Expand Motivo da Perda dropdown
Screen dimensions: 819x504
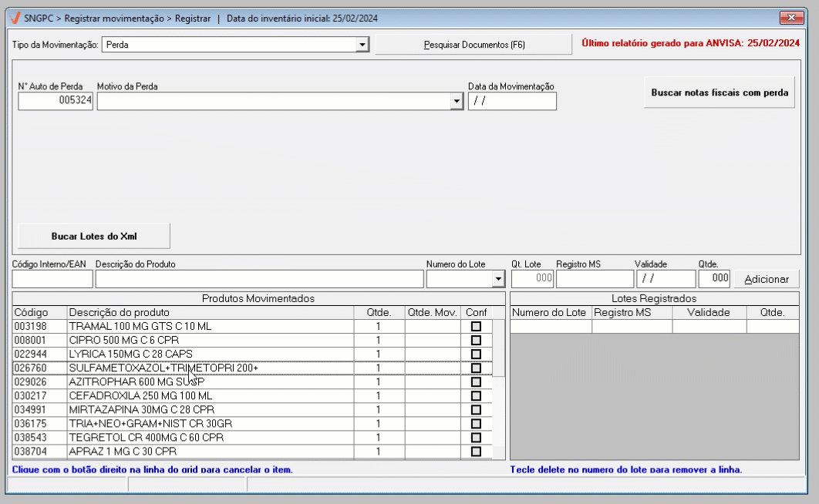[x=457, y=102]
